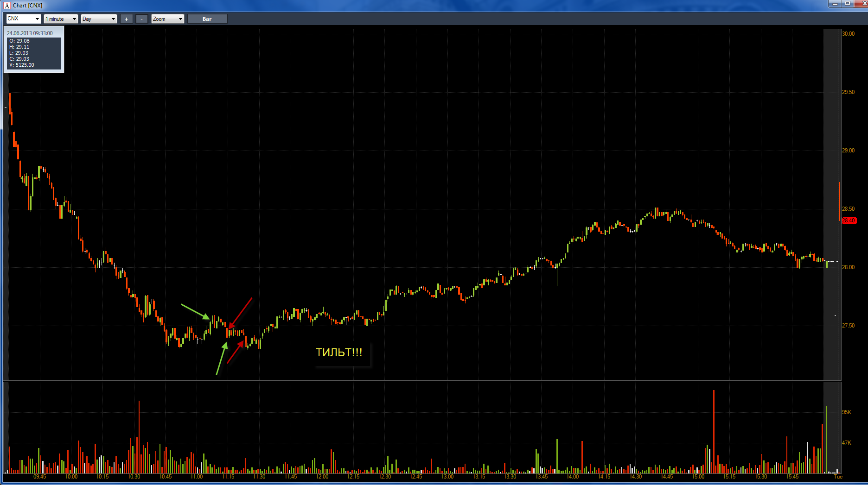Viewport: 868px width, 485px height.
Task: Open the Zoom mode dropdown
Action: (168, 19)
